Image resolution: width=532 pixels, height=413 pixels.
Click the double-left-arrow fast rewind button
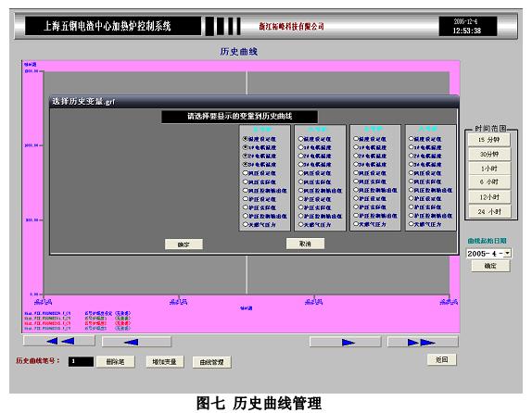pyautogui.click(x=59, y=341)
